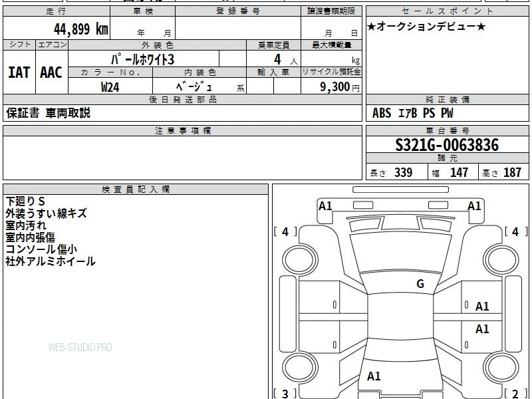Select the 注意事項欄 header
Screen dimensions: 532x399
[182, 130]
